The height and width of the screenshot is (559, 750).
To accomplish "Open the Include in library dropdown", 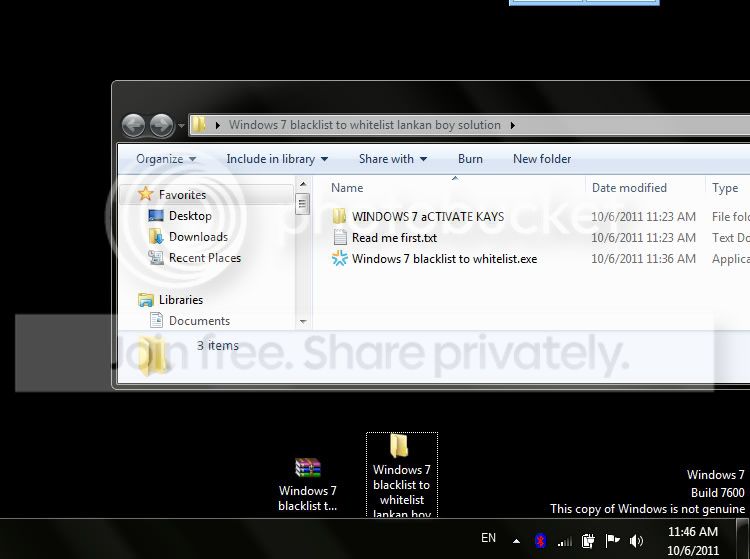I will tap(277, 159).
